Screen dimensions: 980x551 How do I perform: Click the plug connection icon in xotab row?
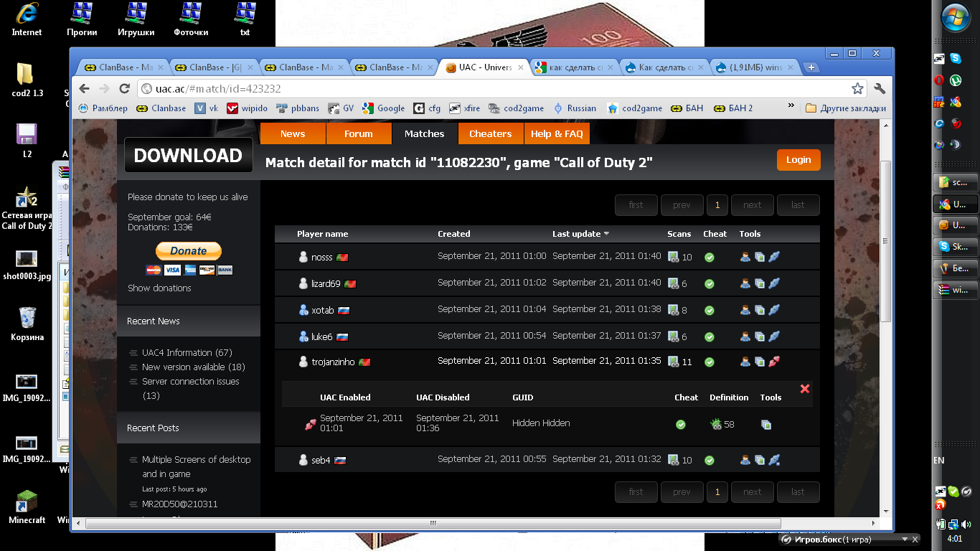[773, 310]
